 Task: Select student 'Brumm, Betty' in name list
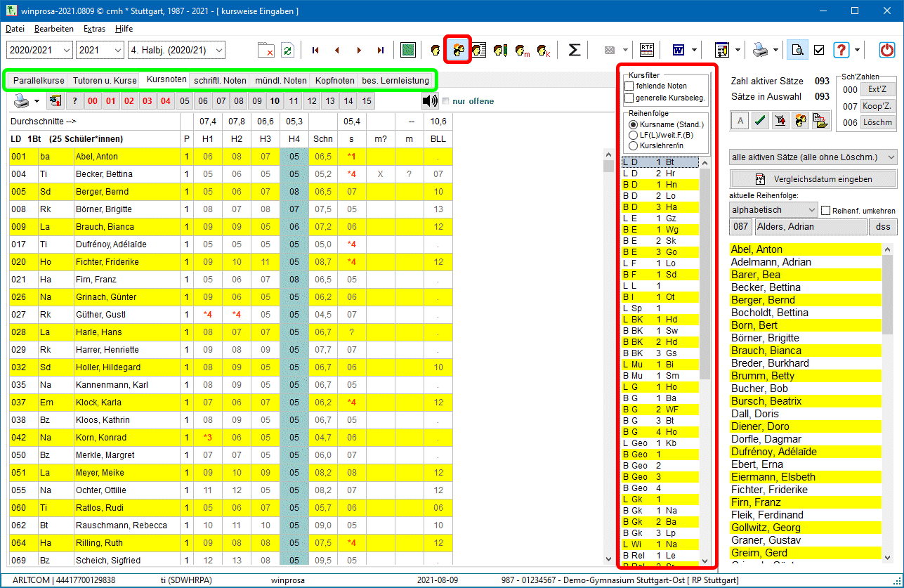tap(762, 376)
